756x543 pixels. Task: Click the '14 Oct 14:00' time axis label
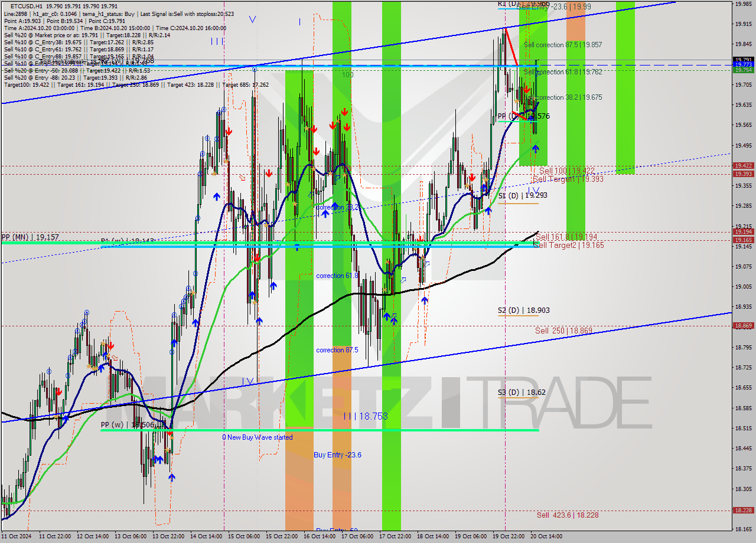click(x=206, y=537)
